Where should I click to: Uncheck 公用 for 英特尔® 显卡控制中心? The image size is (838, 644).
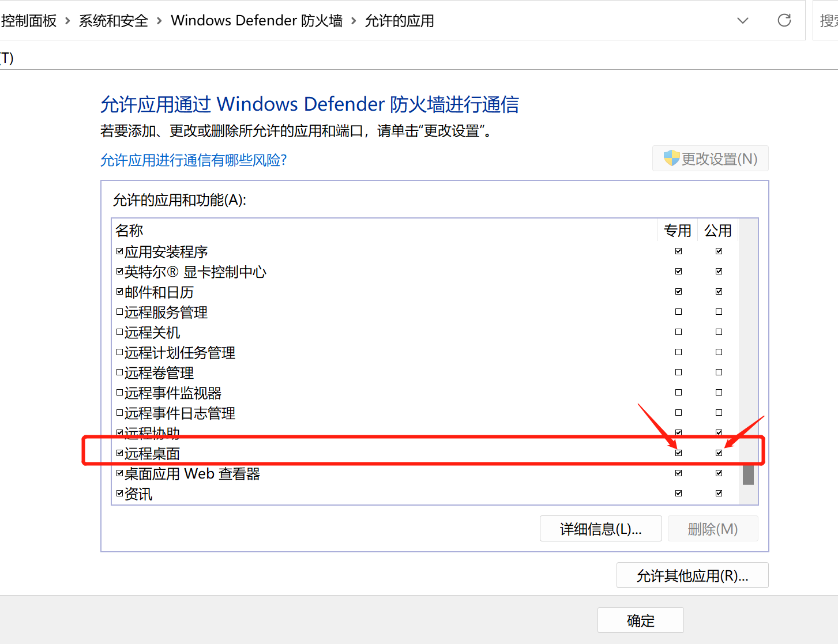click(719, 272)
